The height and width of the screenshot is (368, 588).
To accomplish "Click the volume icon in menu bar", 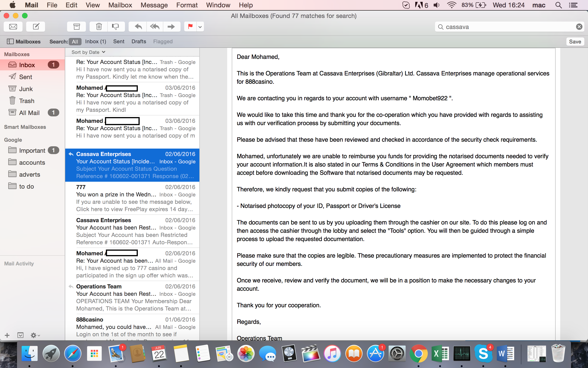I will coord(437,5).
